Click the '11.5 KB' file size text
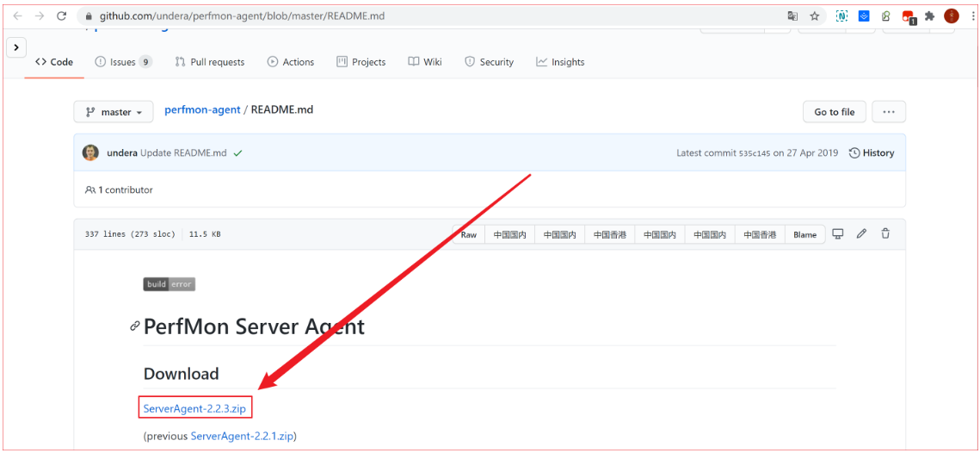 coord(205,234)
